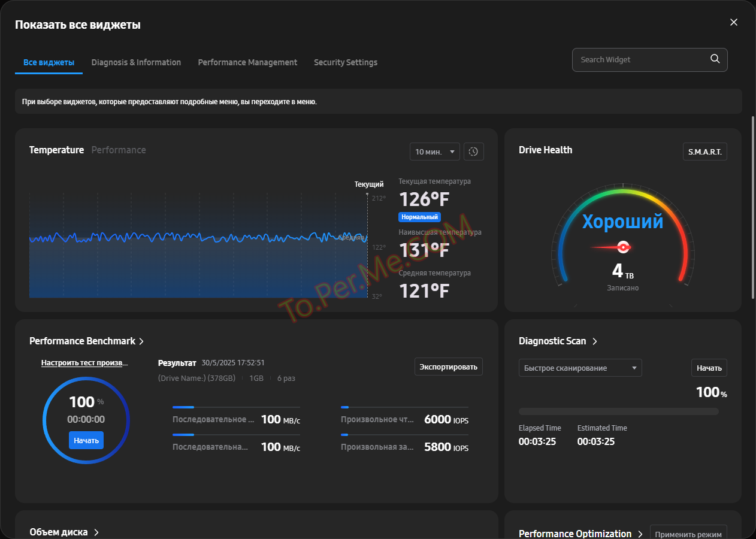Viewport: 756px width, 539px height.
Task: Switch to Performance Management tab
Action: coord(247,62)
